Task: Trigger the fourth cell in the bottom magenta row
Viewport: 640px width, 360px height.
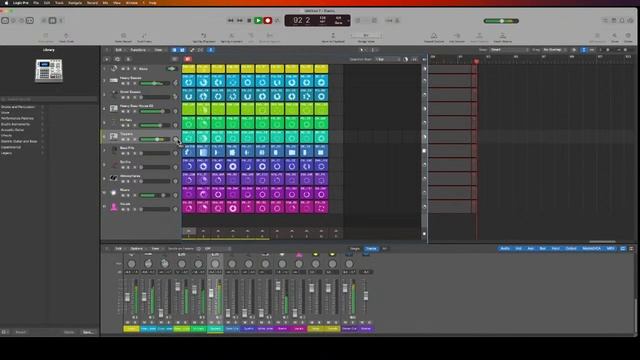Action: (x=233, y=207)
